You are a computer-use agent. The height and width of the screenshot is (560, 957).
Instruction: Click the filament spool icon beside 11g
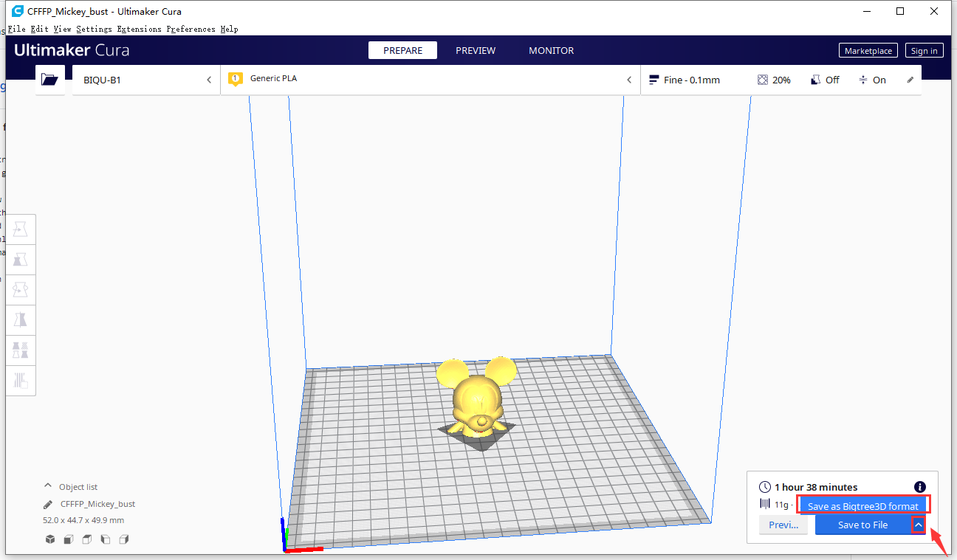[765, 504]
